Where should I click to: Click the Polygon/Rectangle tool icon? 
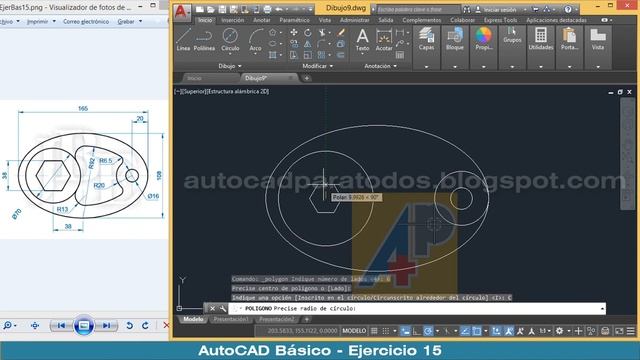[273, 32]
